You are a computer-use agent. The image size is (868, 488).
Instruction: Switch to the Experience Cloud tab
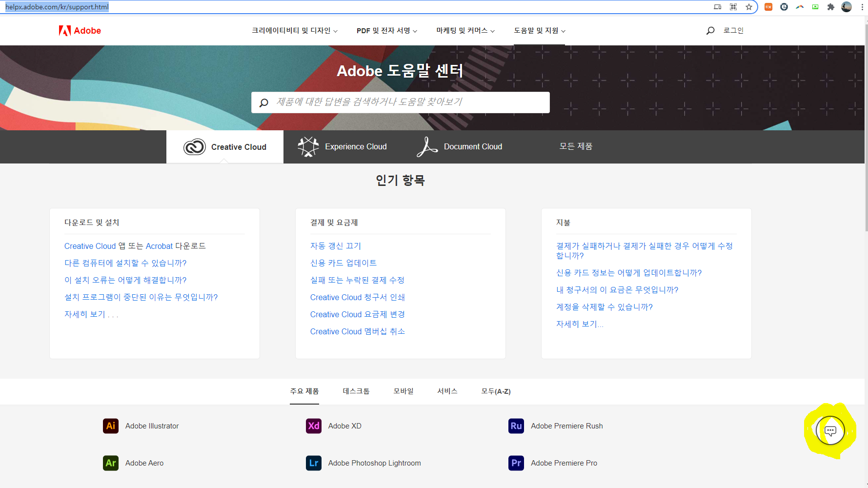click(x=343, y=146)
